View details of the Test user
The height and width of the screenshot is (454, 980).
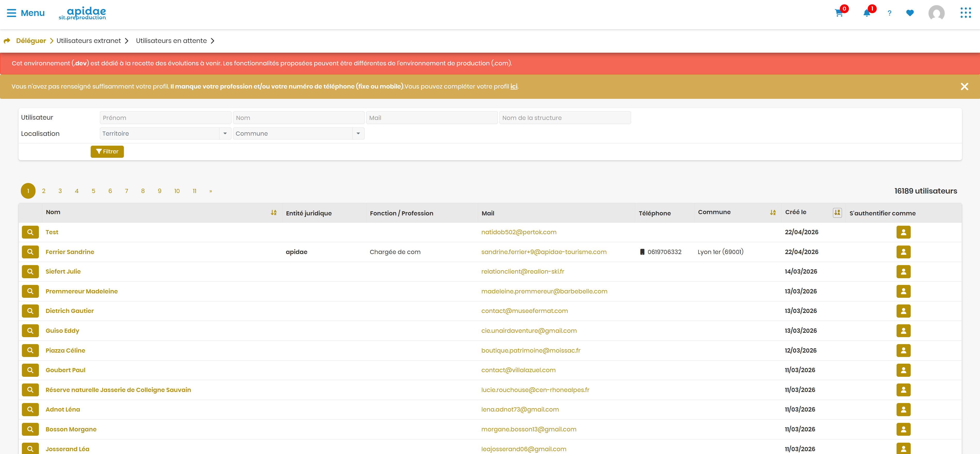click(30, 232)
